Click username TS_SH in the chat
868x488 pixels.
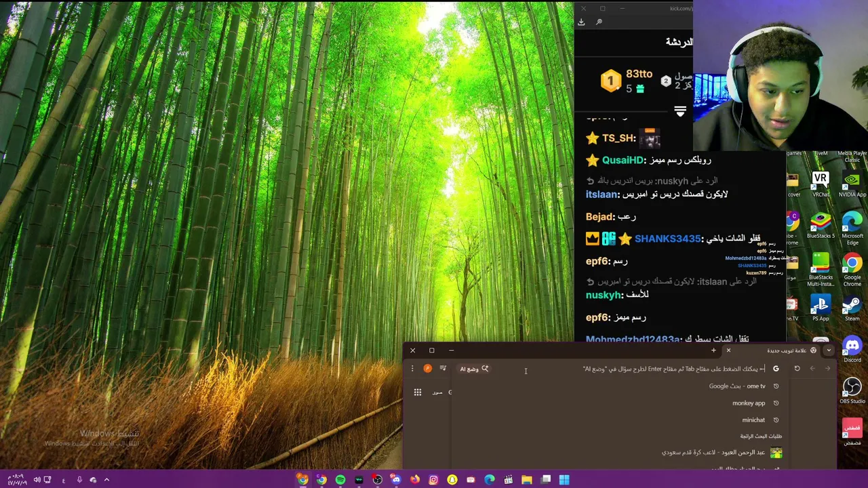[x=618, y=138]
